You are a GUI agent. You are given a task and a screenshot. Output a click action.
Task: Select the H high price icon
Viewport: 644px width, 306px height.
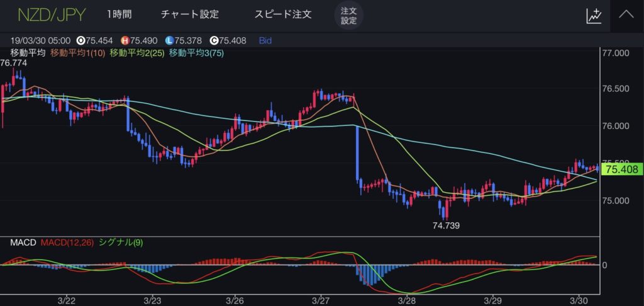click(x=125, y=41)
